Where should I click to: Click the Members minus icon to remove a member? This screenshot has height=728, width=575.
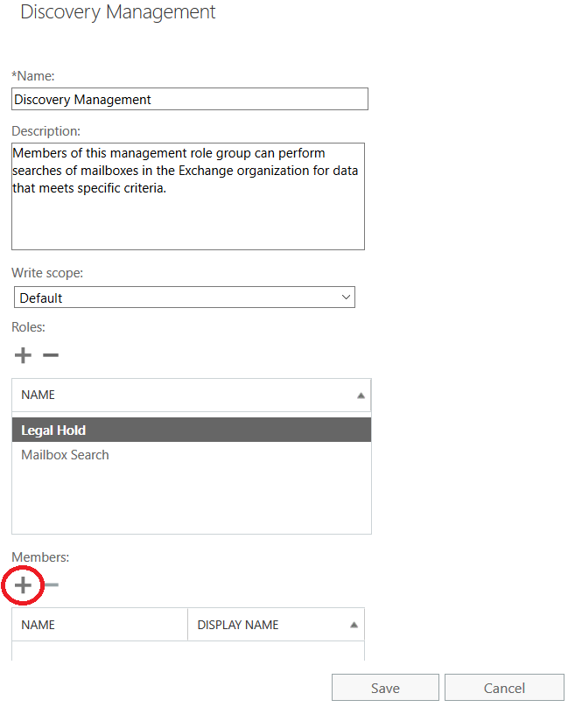tap(52, 584)
